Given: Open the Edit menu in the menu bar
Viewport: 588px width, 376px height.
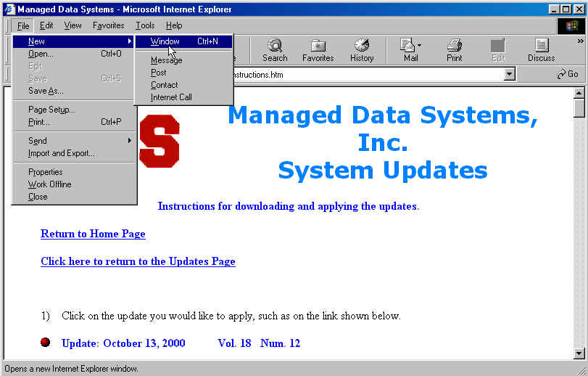Looking at the screenshot, I should pyautogui.click(x=46, y=25).
